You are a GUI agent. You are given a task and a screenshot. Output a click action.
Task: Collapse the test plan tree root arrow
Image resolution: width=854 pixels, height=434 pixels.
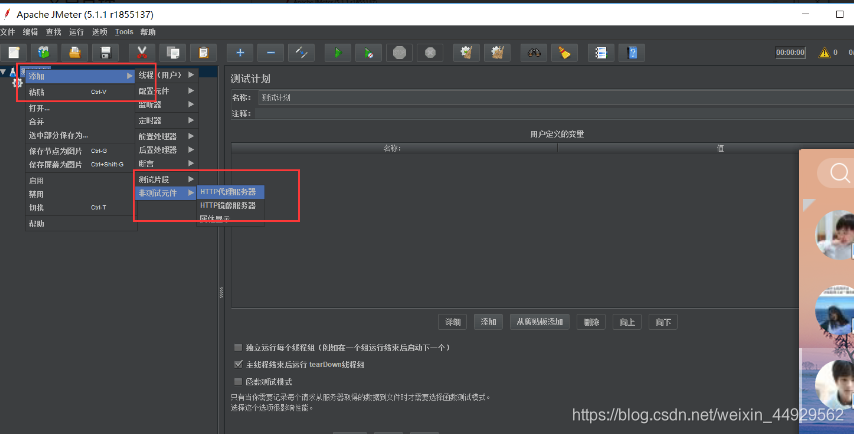click(x=3, y=72)
